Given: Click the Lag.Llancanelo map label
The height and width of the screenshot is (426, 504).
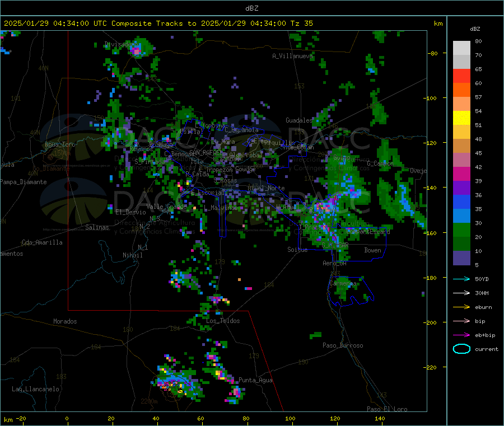Looking at the screenshot, I should pos(35,389).
